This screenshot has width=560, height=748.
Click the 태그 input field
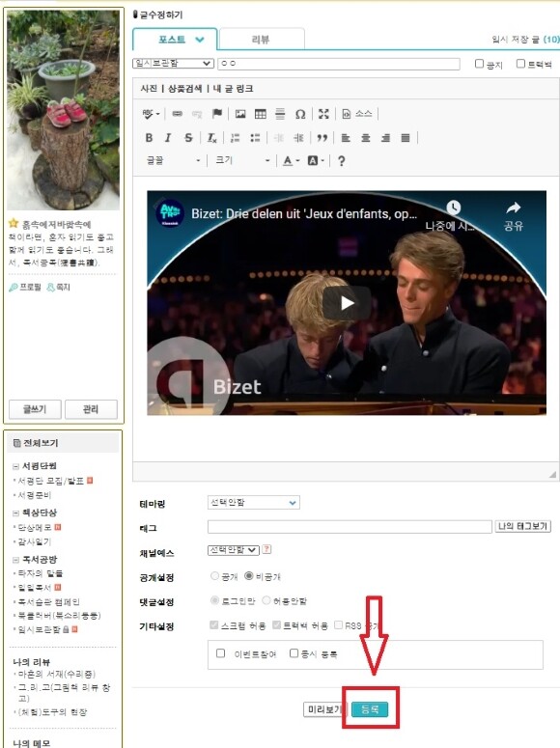click(x=350, y=527)
